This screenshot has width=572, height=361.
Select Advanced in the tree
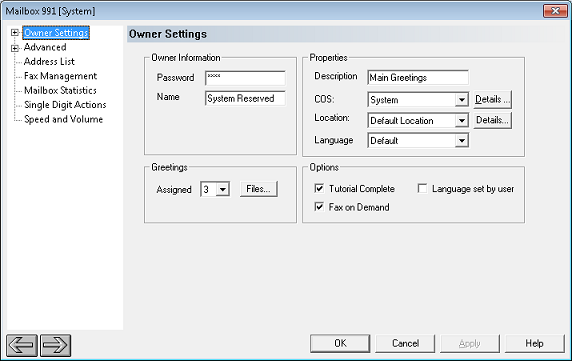tap(45, 47)
